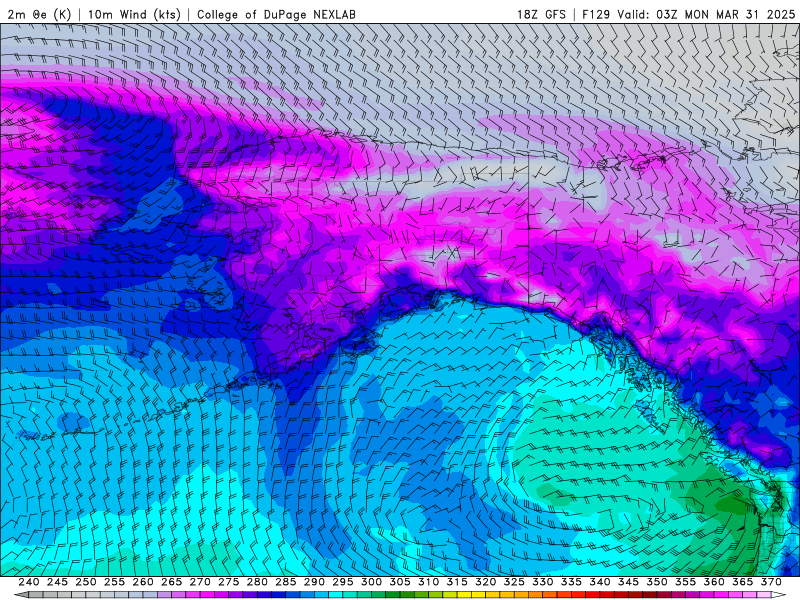800x600 pixels.
Task: Click the "Valid: 03Z MON MAR 31 2025" text
Action: pyautogui.click(x=706, y=14)
